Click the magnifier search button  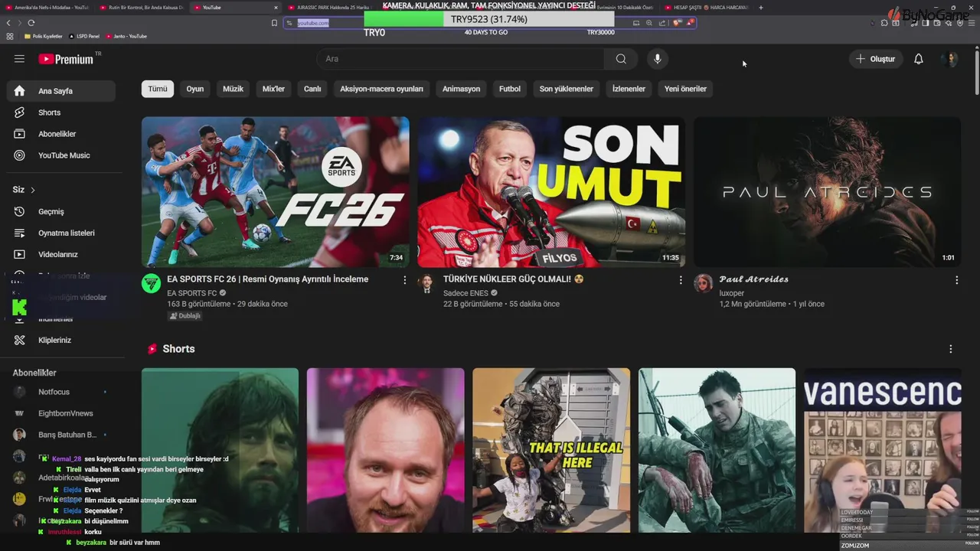pyautogui.click(x=621, y=59)
